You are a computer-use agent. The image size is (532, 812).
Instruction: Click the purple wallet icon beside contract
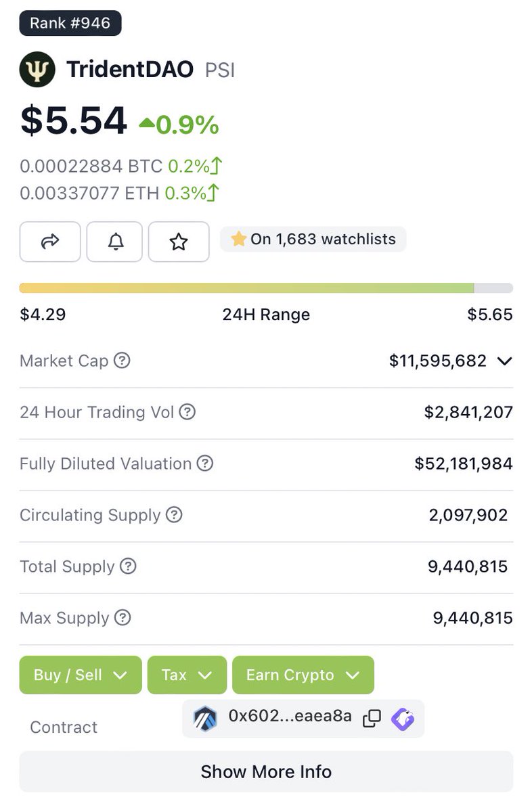[x=403, y=718]
